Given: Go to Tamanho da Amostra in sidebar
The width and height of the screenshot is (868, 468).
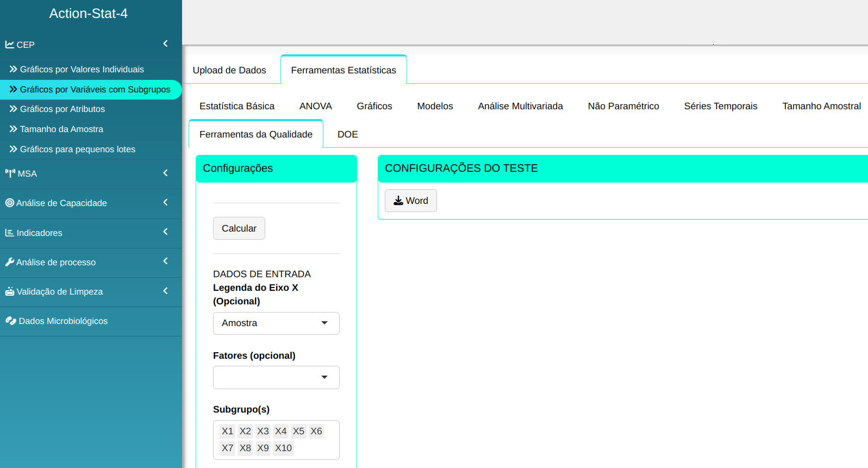Looking at the screenshot, I should 61,129.
